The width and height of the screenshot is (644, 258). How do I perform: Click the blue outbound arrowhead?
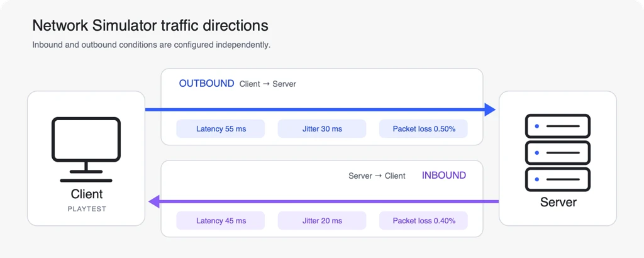pyautogui.click(x=490, y=109)
